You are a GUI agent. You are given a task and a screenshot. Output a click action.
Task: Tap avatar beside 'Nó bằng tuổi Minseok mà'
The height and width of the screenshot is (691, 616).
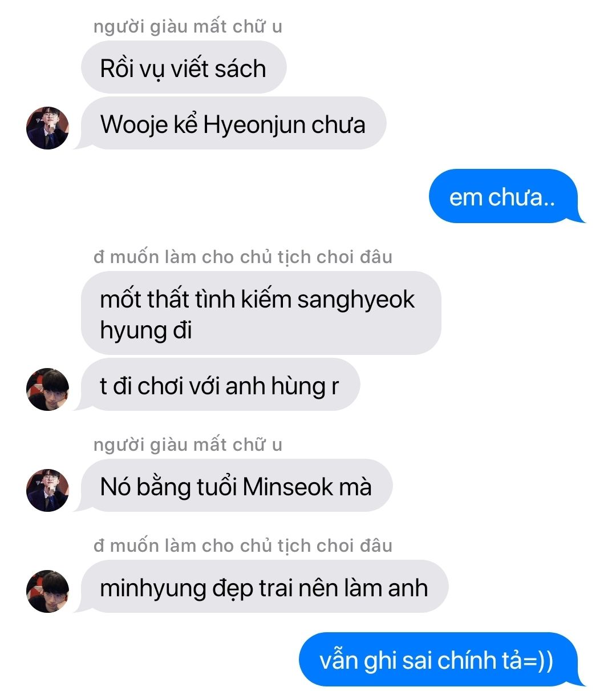tap(47, 490)
